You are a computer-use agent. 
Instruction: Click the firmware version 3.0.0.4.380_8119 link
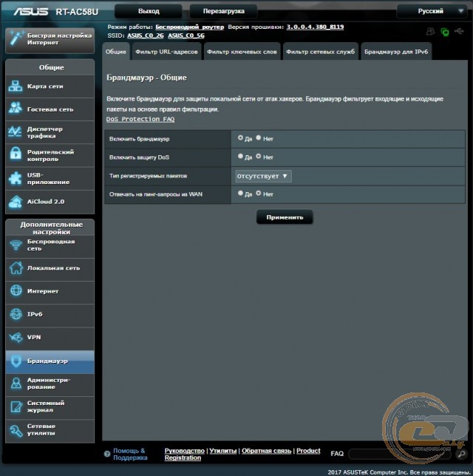pyautogui.click(x=315, y=27)
